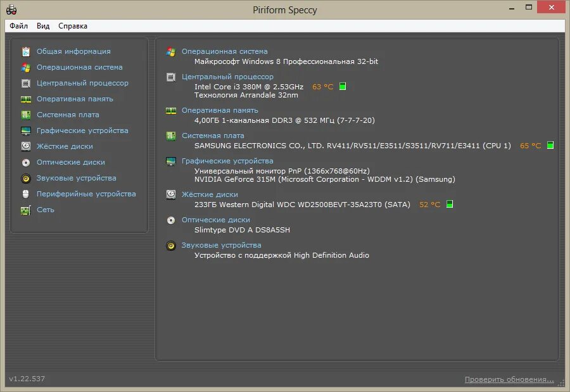570x392 pixels.
Task: Click the motherboard icon in sidebar
Action: click(x=26, y=115)
